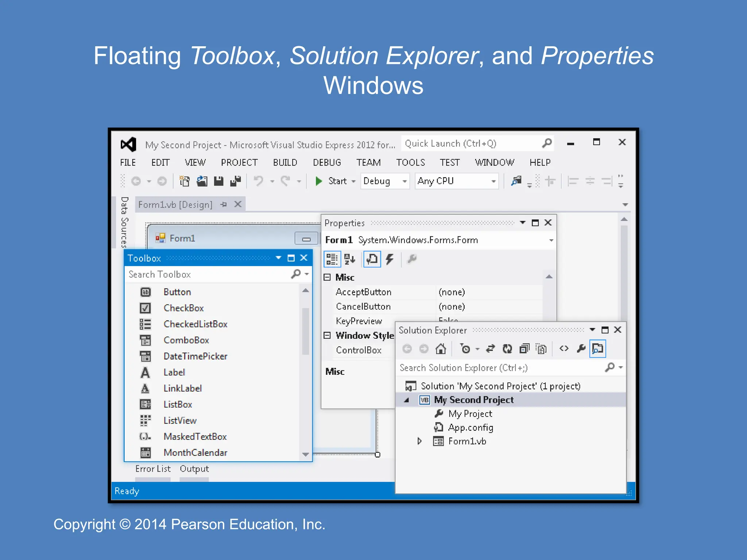Open the Start button dropdown arrow

(x=353, y=181)
